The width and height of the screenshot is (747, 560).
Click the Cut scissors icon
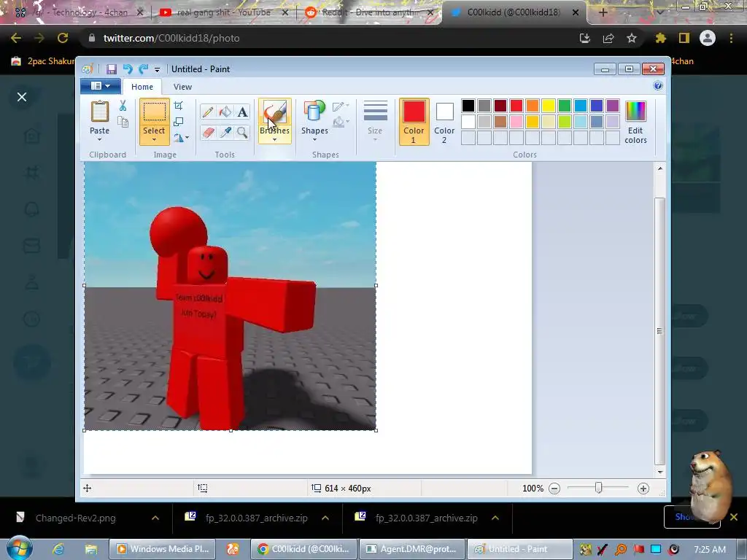pyautogui.click(x=123, y=106)
